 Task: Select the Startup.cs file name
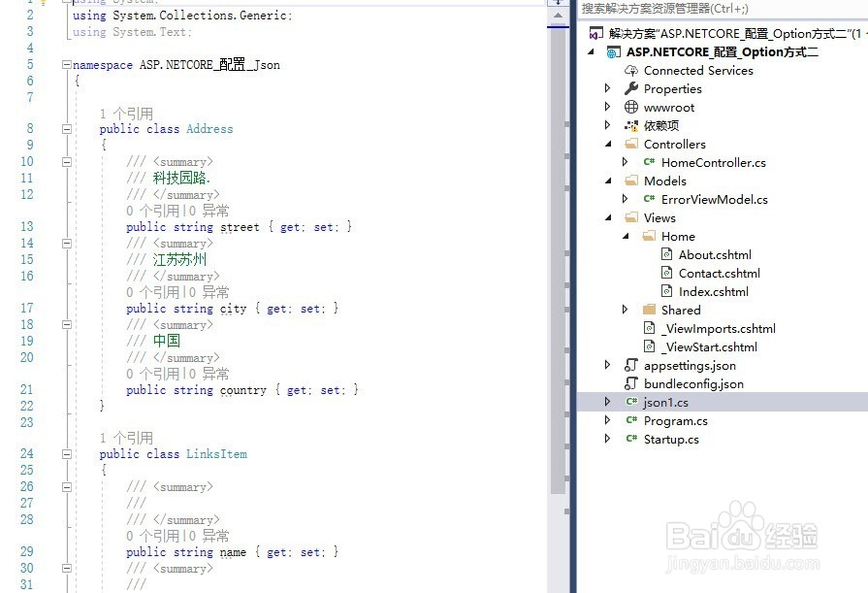coord(671,439)
